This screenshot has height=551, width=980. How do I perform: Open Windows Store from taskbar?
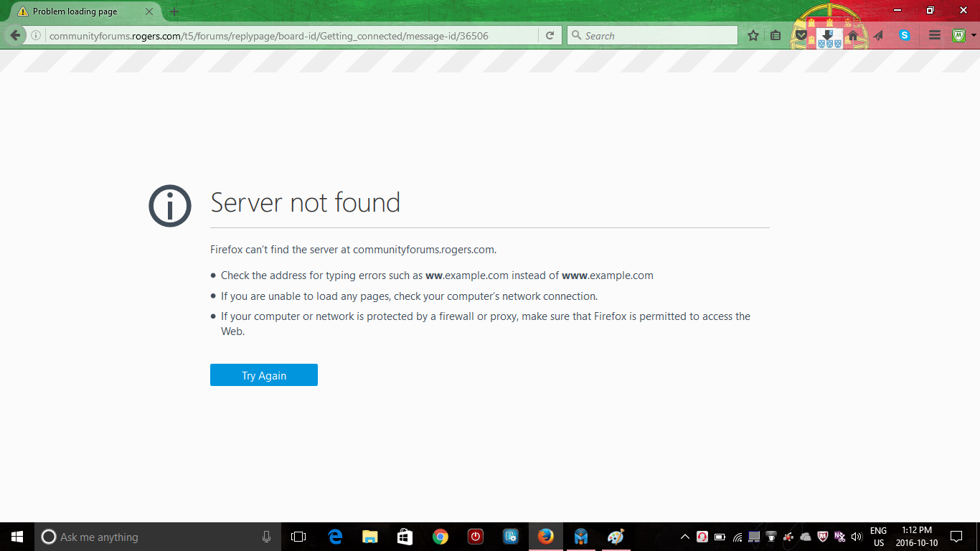click(405, 537)
